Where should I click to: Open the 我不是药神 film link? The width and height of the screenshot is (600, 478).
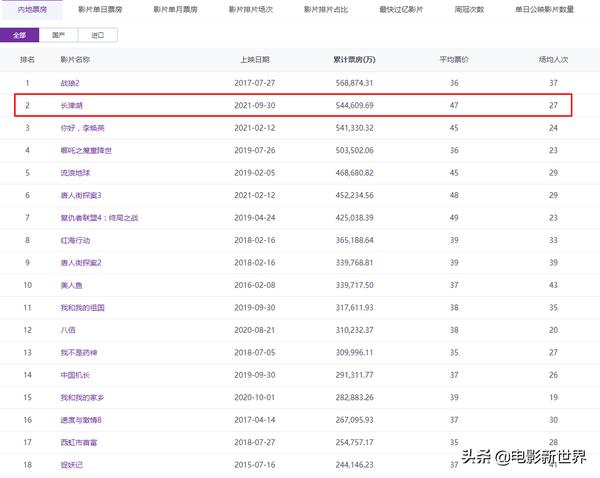point(79,353)
